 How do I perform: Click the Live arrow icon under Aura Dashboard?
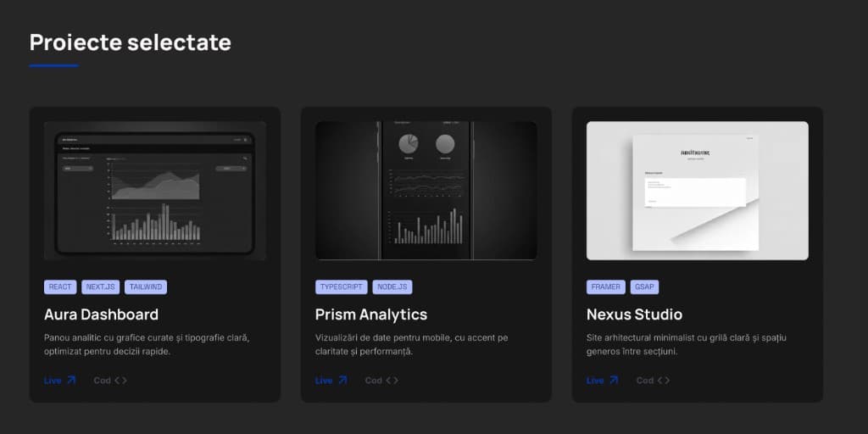tap(71, 381)
